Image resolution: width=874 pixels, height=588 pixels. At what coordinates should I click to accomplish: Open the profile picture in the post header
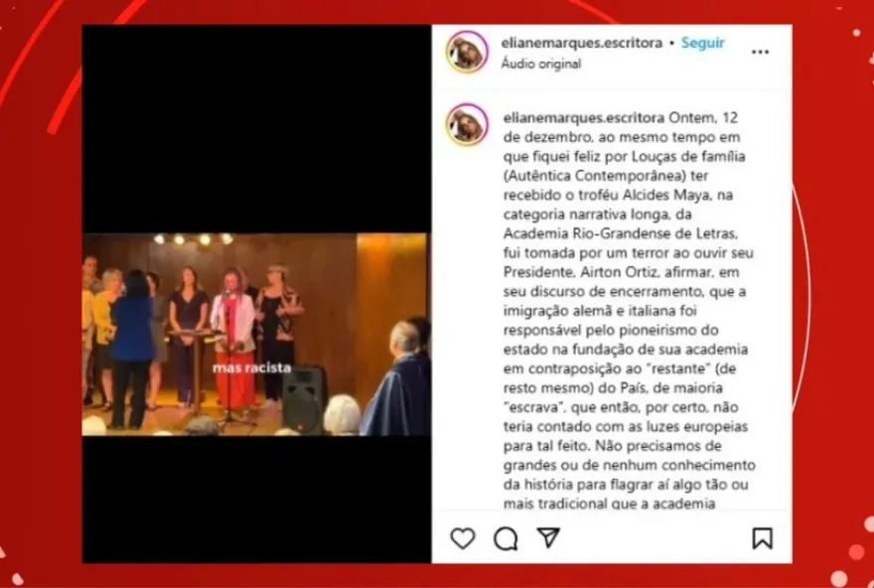467,52
